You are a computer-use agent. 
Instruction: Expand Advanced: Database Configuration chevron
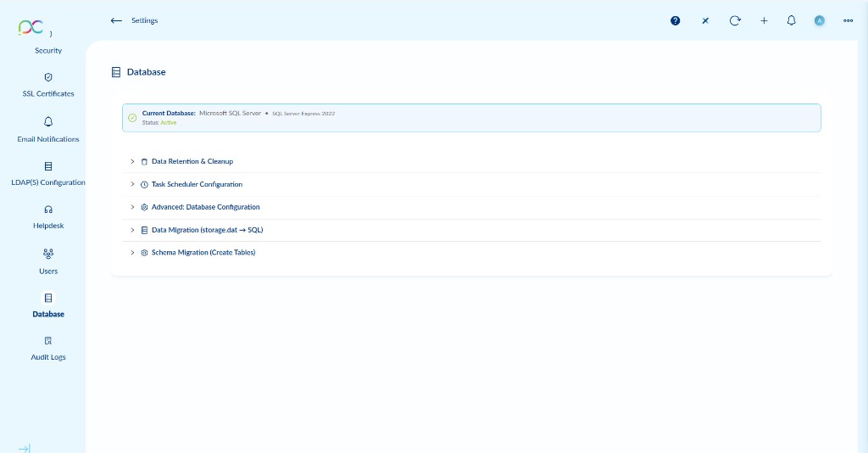tap(132, 206)
